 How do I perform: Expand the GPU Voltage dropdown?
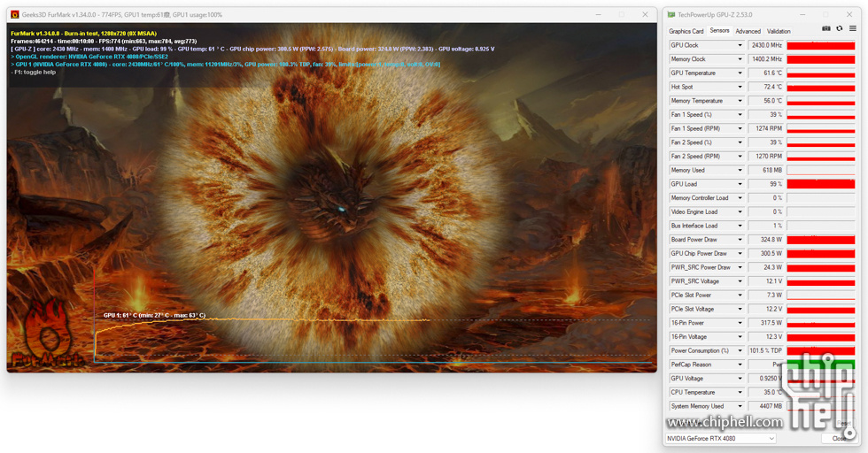pos(740,379)
